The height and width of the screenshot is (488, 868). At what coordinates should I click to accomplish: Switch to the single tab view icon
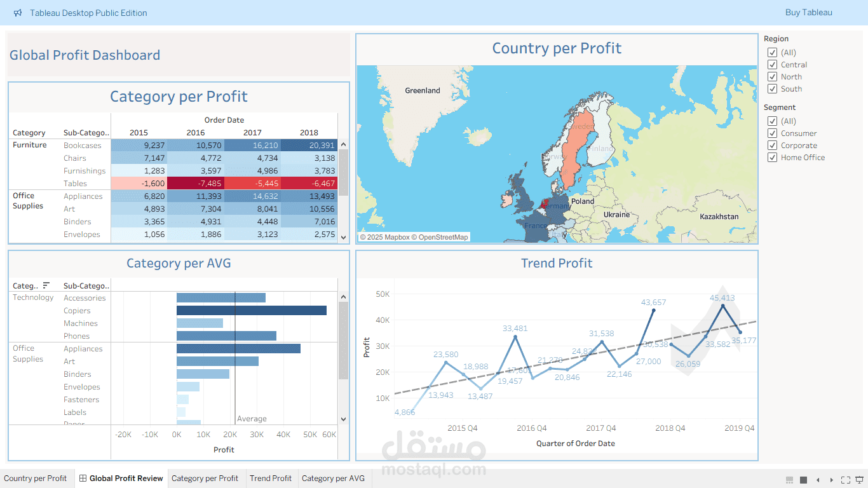[803, 480]
